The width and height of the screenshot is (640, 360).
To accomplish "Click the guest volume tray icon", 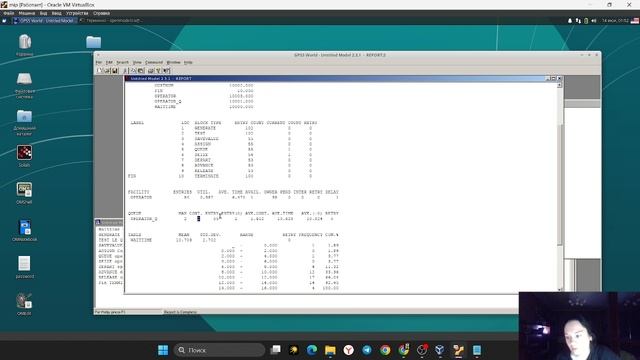I will (x=594, y=20).
